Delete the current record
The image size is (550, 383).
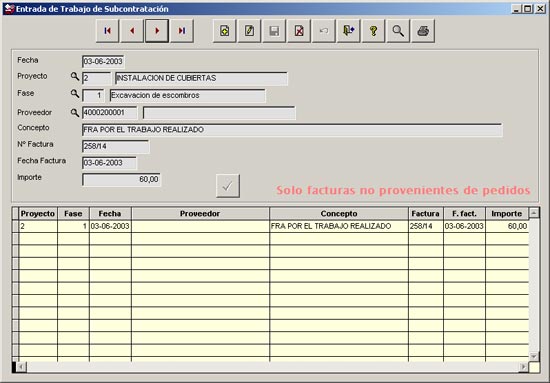point(299,31)
